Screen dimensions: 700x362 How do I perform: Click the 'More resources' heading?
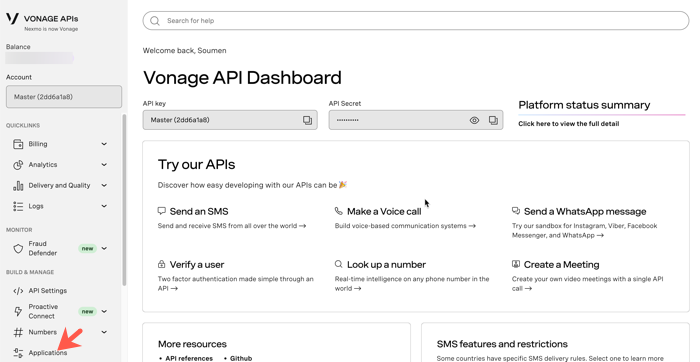(x=192, y=344)
